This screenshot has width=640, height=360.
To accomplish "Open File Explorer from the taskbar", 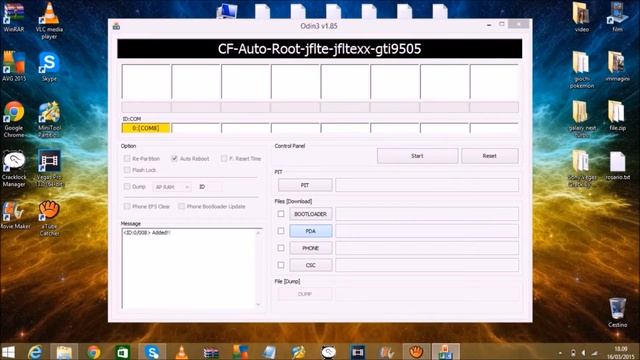I will [64, 352].
